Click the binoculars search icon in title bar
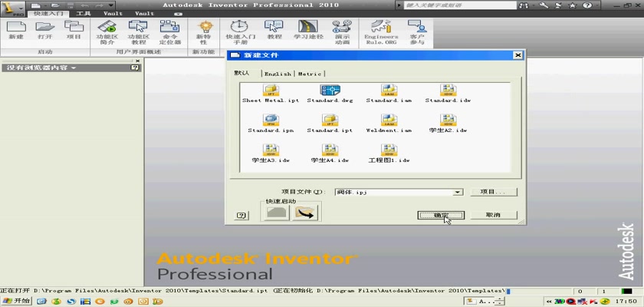644x307 pixels. pos(525,5)
